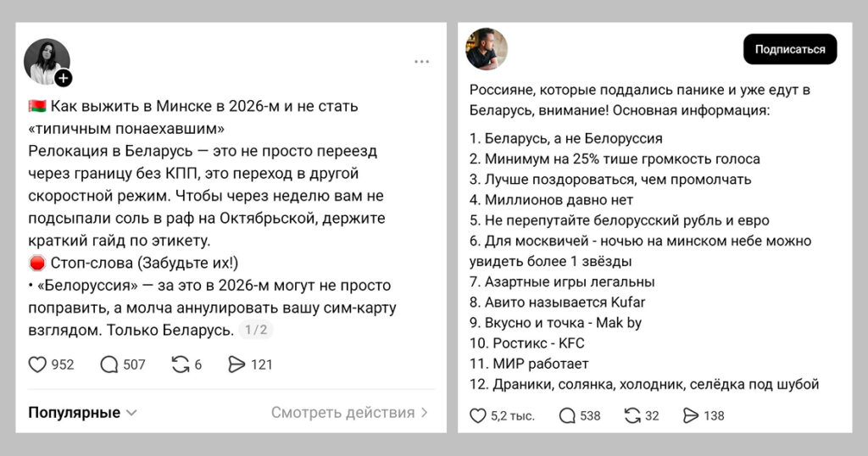Click the plus badge to follow author
Viewport: 868px width, 456px height.
64,79
